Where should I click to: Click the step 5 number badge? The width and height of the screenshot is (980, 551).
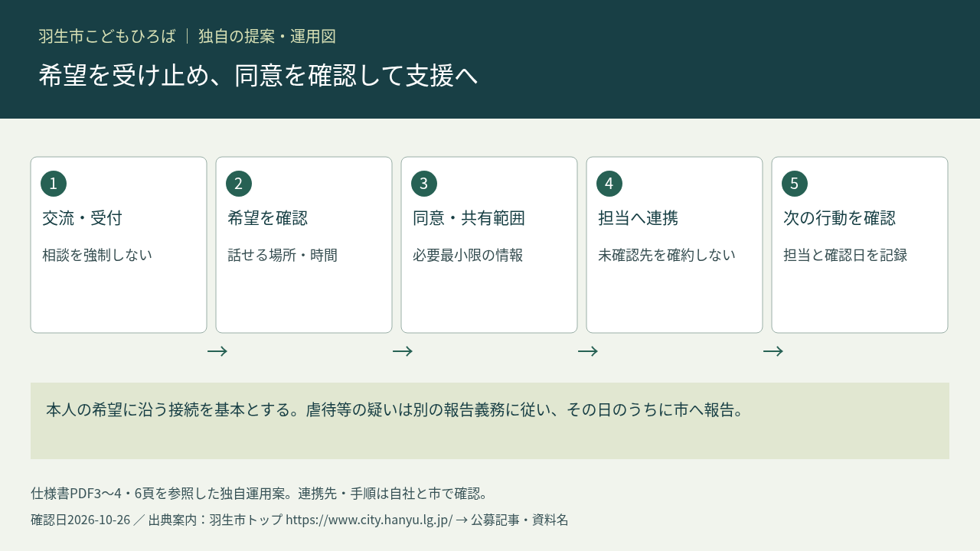(x=795, y=184)
